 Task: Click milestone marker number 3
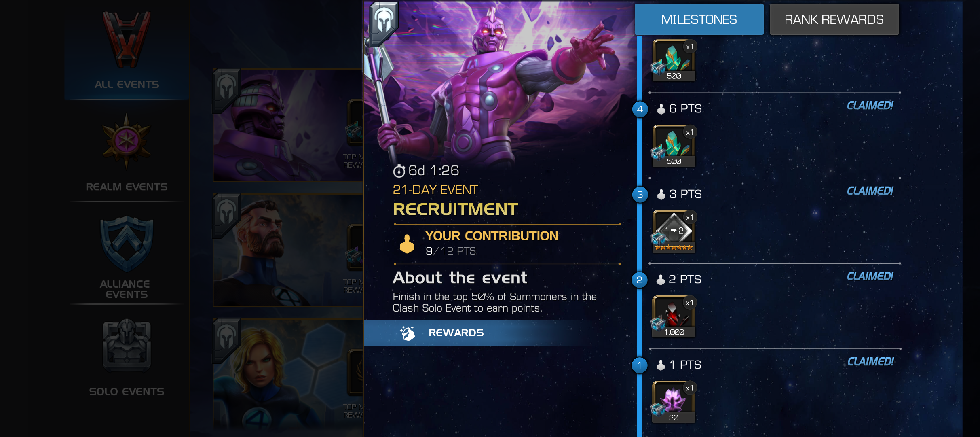[x=640, y=195]
